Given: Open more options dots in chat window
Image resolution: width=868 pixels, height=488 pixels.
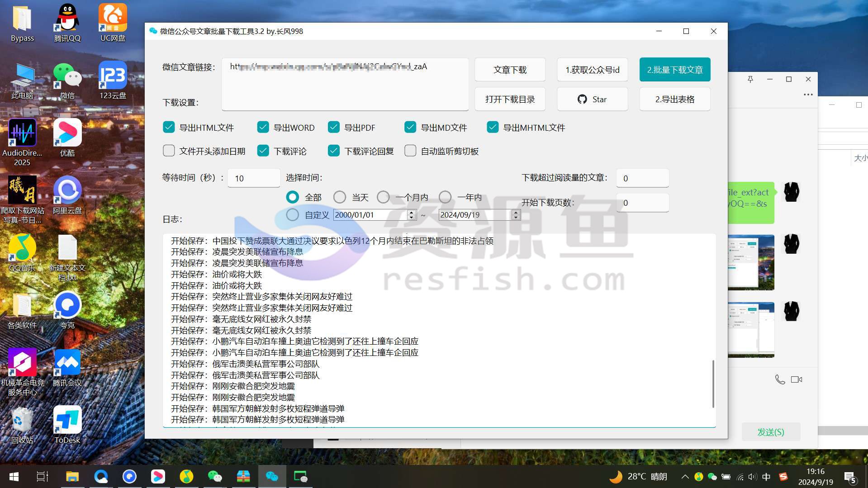Looking at the screenshot, I should click(808, 95).
